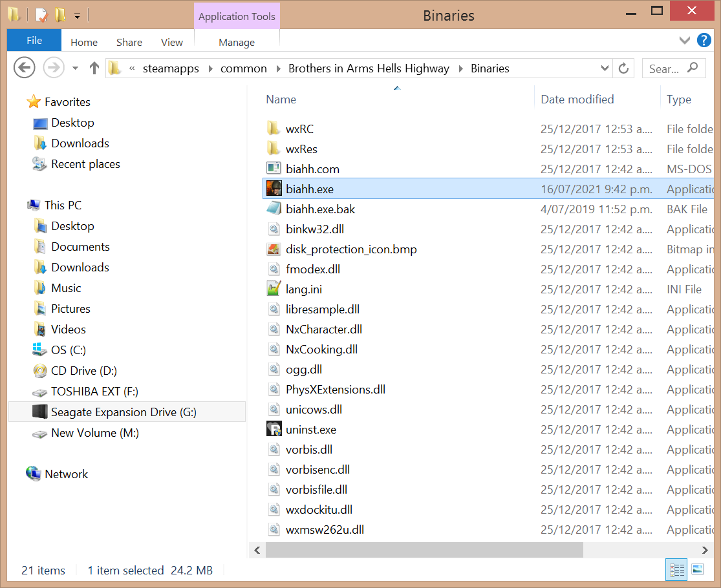Open the recent locations dropdown arrow
This screenshot has width=721, height=588.
click(x=76, y=68)
